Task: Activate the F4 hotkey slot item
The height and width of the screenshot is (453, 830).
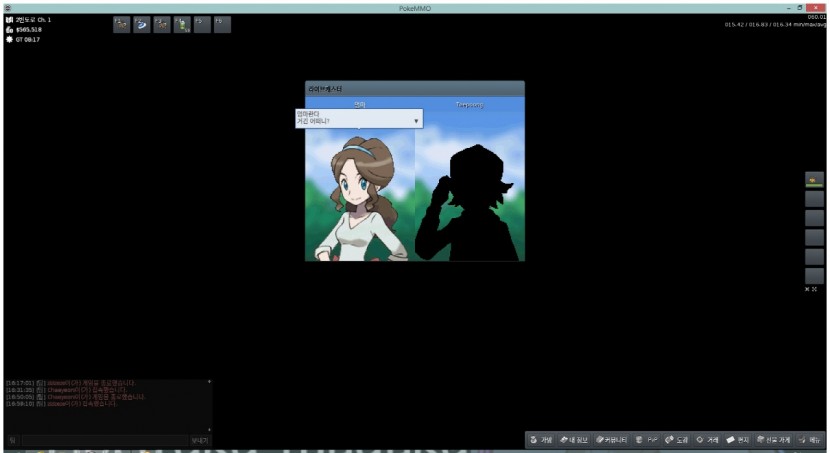Action: tap(182, 24)
